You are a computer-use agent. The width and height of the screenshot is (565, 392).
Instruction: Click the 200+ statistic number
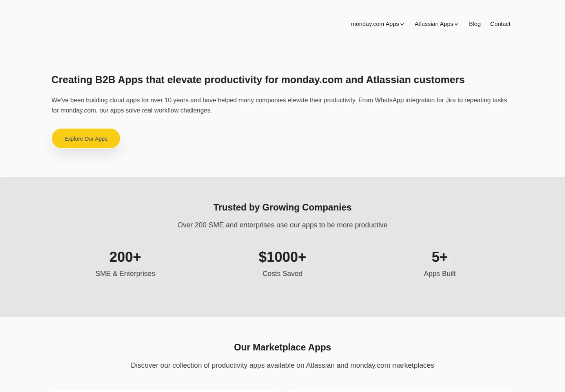[125, 257]
